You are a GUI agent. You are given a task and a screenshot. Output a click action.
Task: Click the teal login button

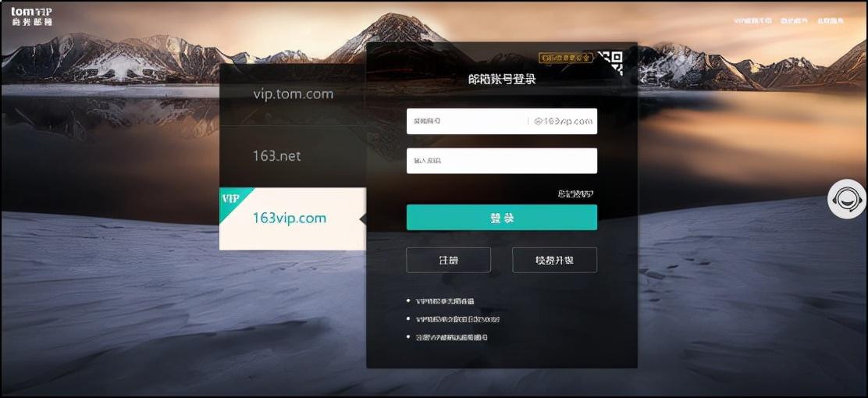[x=502, y=218]
